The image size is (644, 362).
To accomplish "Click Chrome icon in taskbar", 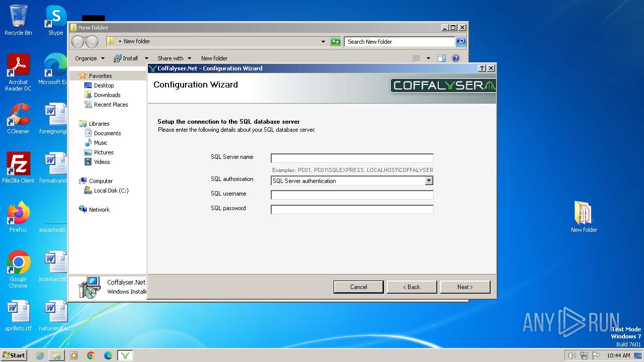I will click(91, 355).
